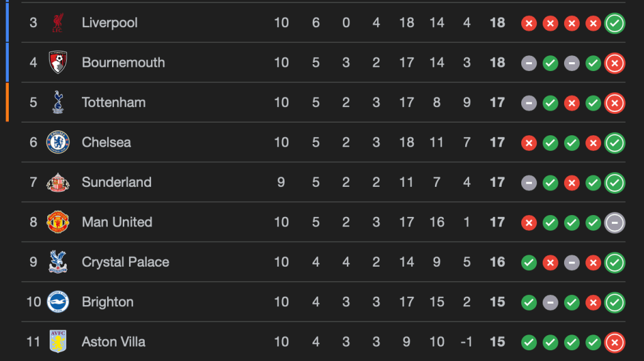Click the Man United club crest
The width and height of the screenshot is (644, 361).
(x=58, y=222)
